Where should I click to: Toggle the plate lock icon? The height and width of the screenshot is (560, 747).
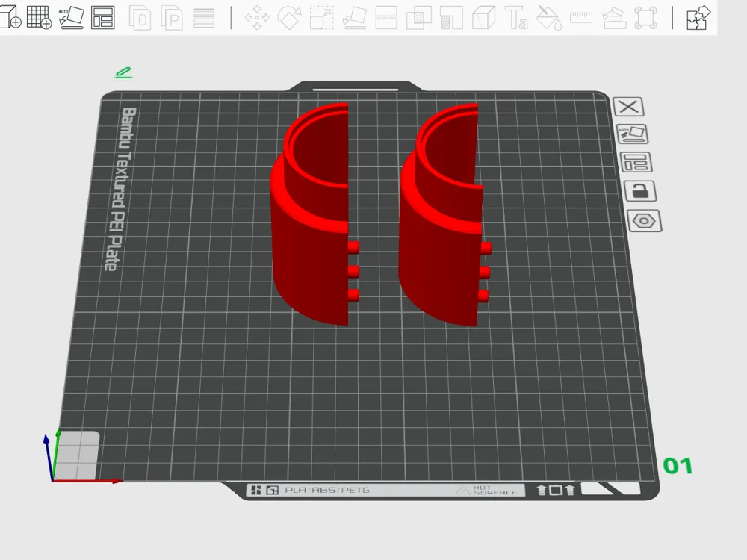[x=640, y=191]
